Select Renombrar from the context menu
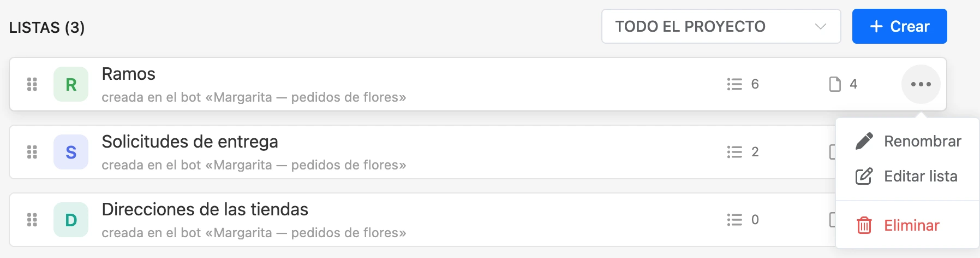This screenshot has width=980, height=258. 908,141
